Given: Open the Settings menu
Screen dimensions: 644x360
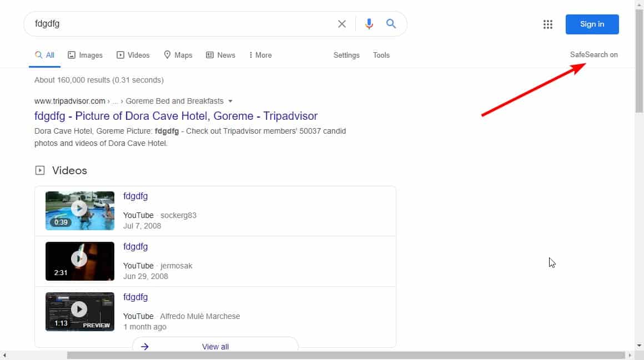Looking at the screenshot, I should [346, 55].
